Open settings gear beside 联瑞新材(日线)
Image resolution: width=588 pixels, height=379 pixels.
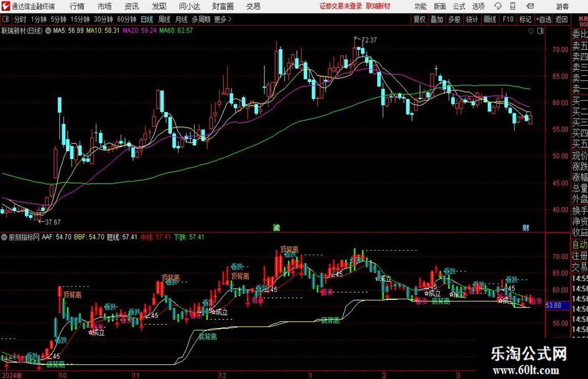coord(48,30)
